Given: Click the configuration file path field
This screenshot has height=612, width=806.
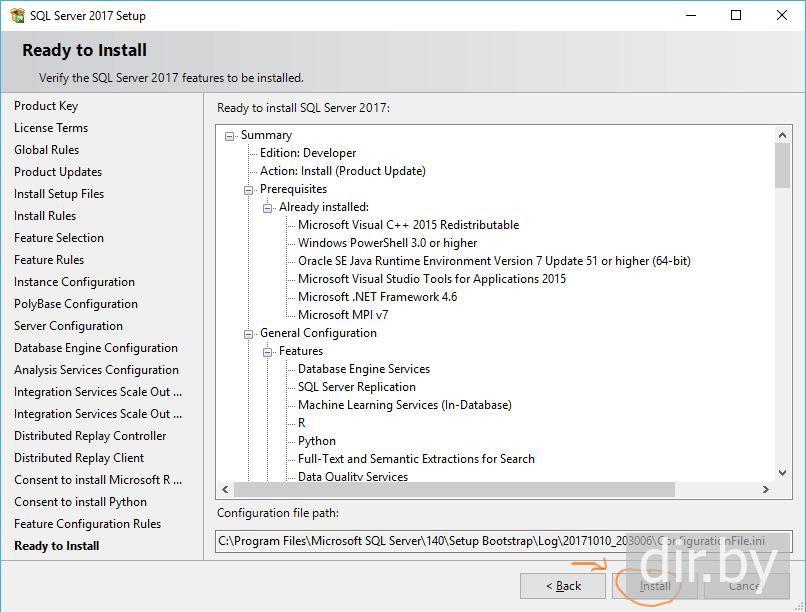Looking at the screenshot, I should coord(503,541).
